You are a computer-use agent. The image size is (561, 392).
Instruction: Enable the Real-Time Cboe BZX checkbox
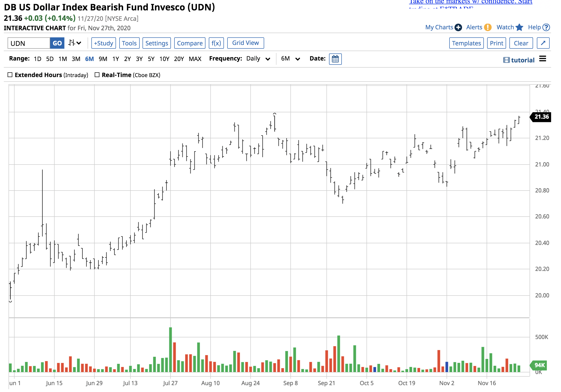97,75
